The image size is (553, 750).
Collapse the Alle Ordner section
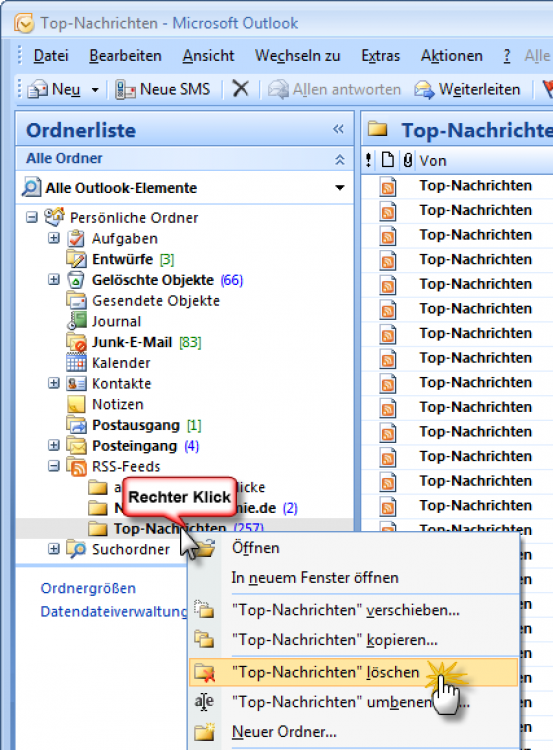340,159
